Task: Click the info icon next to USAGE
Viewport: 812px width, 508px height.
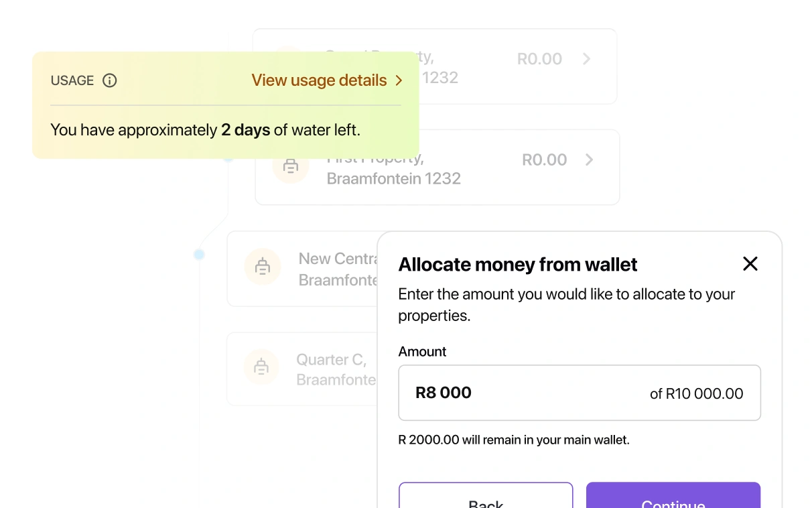Action: (x=110, y=80)
